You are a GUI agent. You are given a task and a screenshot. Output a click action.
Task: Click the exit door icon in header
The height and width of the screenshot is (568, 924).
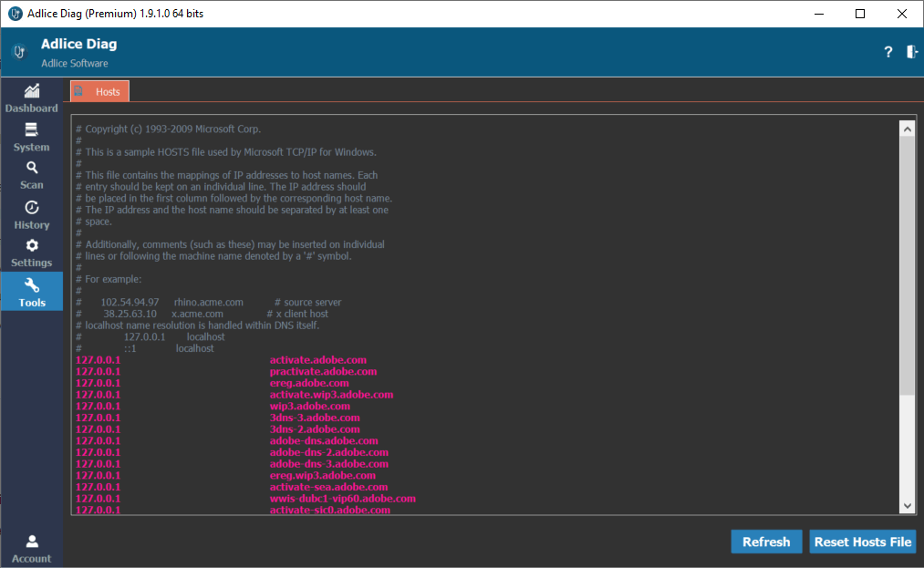tap(911, 52)
